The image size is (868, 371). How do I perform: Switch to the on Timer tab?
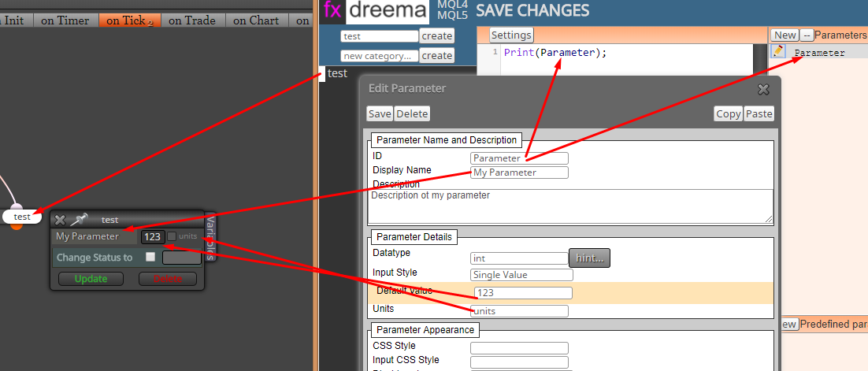click(x=65, y=20)
